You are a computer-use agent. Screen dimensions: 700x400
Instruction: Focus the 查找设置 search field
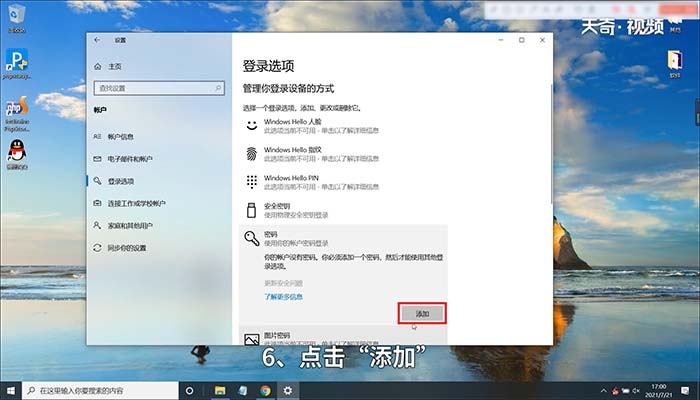point(159,88)
